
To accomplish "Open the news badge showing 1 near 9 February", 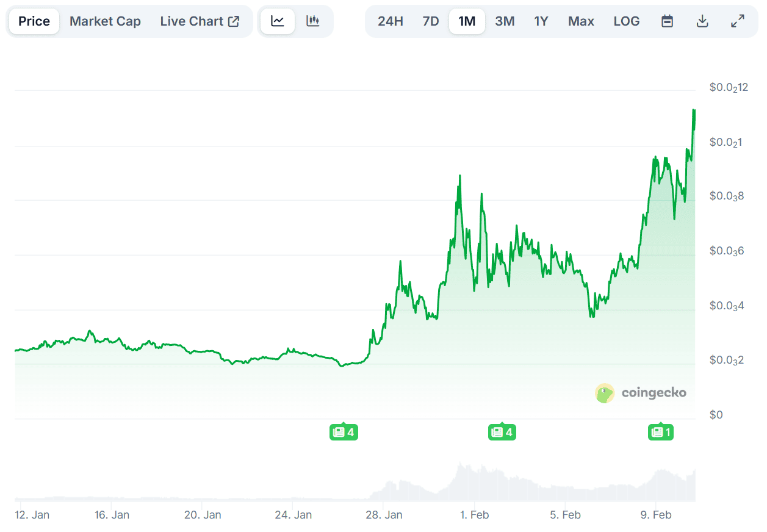I will click(661, 432).
